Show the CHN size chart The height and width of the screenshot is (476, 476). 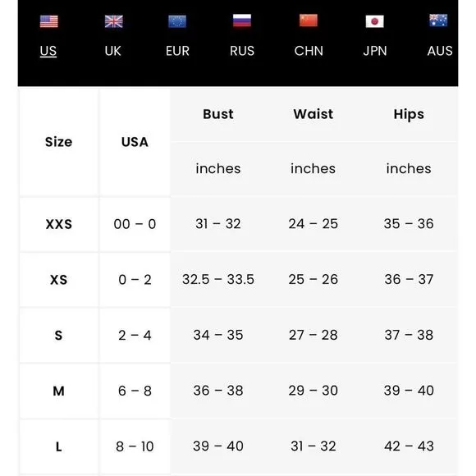coord(309,51)
